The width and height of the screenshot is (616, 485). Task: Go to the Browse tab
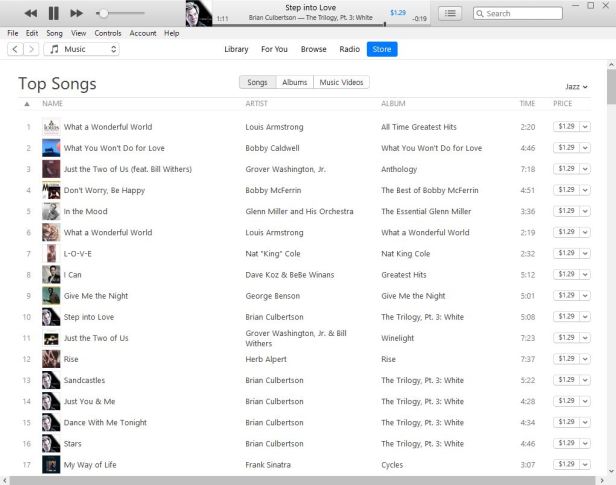coord(314,49)
